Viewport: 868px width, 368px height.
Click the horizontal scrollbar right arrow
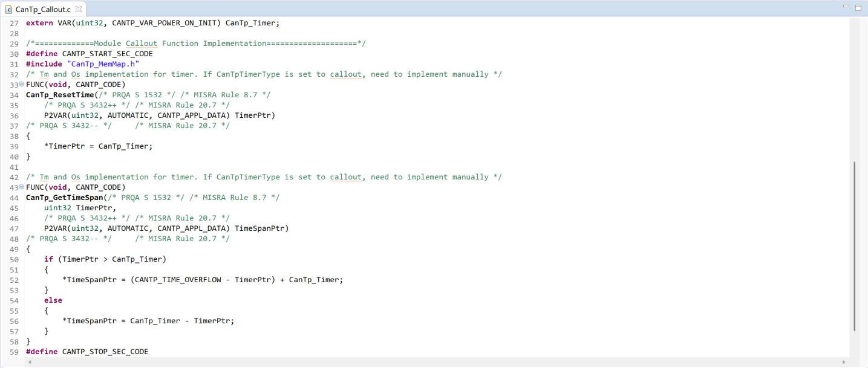844,363
